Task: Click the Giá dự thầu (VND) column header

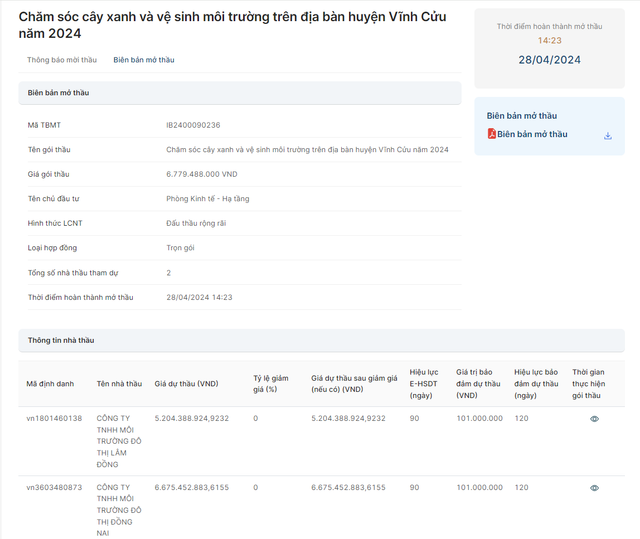Action: (x=186, y=383)
